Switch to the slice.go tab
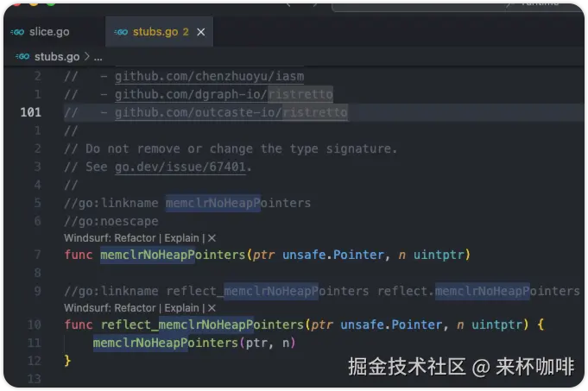Screen dimensions: 588x391 (49, 32)
